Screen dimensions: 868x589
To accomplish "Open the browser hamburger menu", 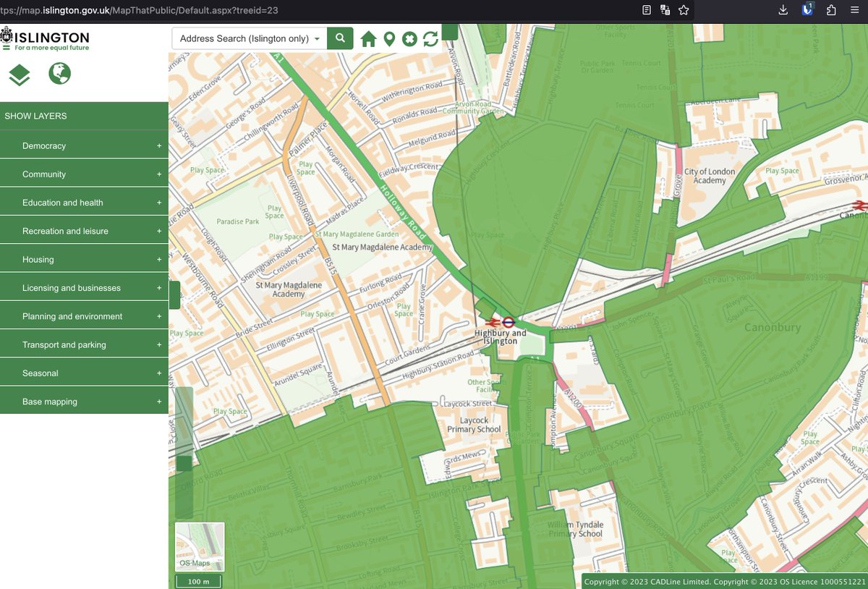I will pos(854,10).
